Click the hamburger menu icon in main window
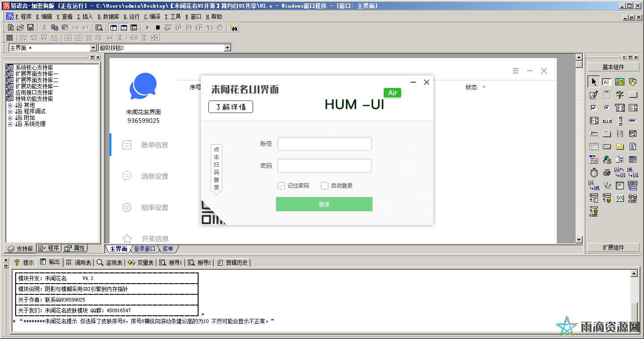644x339 pixels. pos(516,71)
